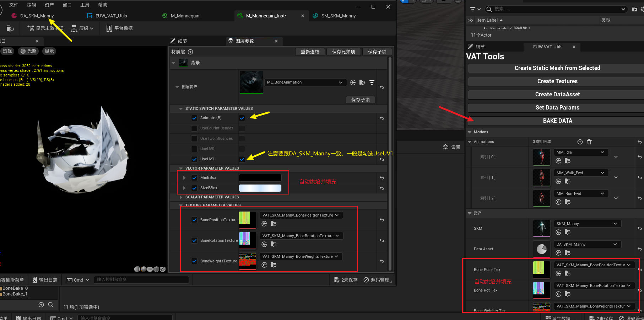Click the use-selected-asset arrow next to ML_BoneAnimation
644x320 pixels.
(353, 82)
